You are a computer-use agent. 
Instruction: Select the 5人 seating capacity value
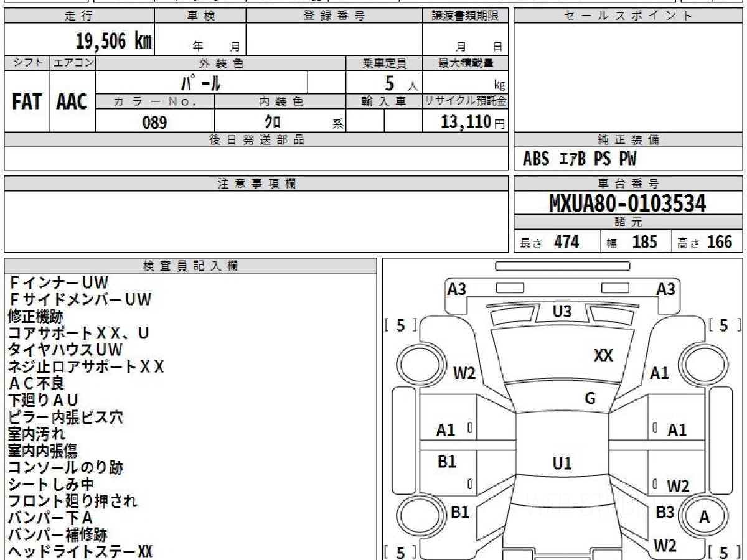pos(400,83)
